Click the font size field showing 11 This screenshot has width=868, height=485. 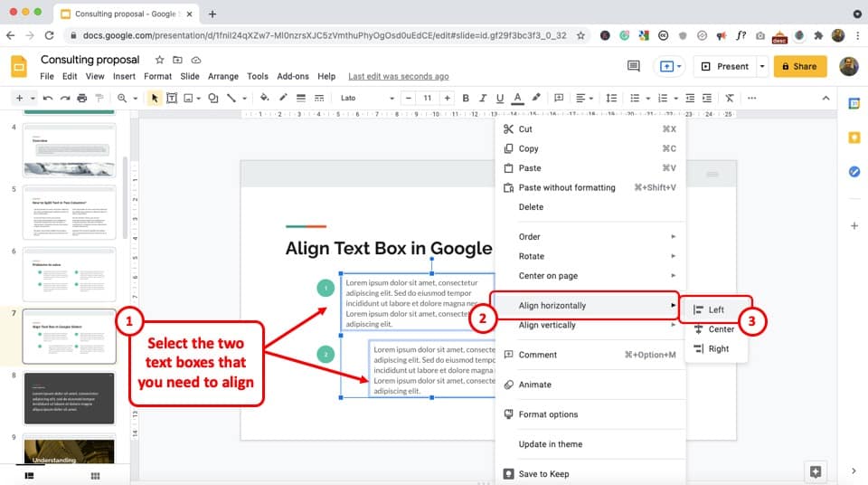coord(428,98)
